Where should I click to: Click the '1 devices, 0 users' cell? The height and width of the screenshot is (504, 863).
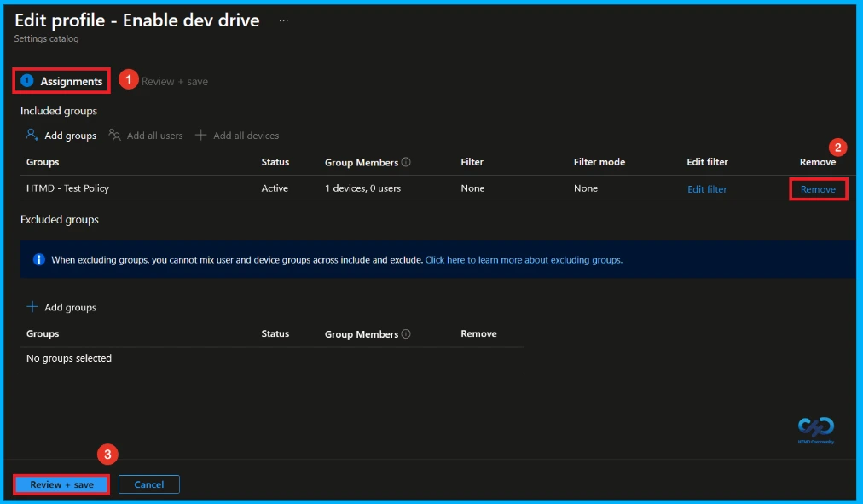coord(362,188)
